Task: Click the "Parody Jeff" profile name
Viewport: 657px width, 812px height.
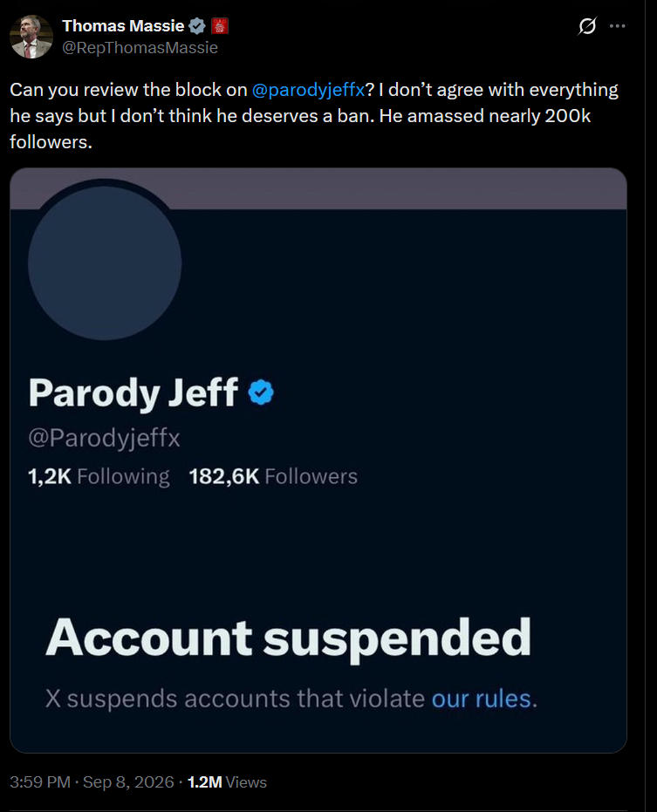Action: (x=133, y=392)
